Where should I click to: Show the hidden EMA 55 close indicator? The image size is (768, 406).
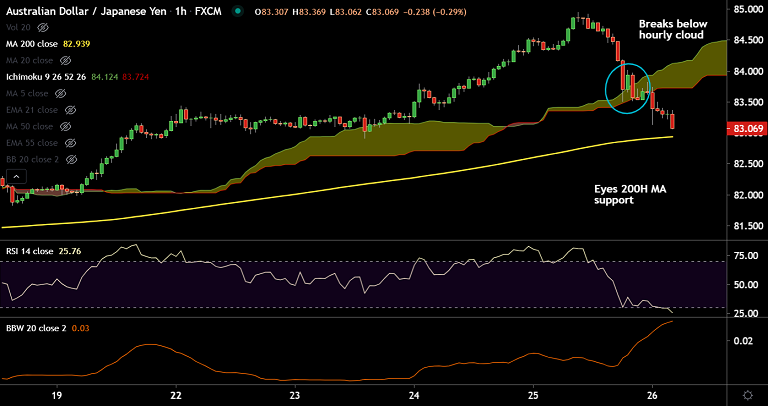(69, 143)
